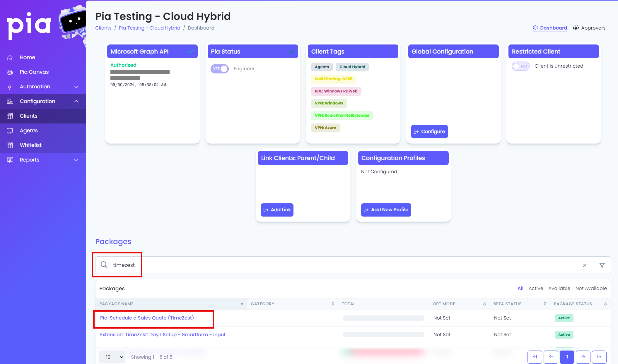The image size is (618, 364).
Task: Click the Whitelist sidebar icon
Action: pos(10,145)
